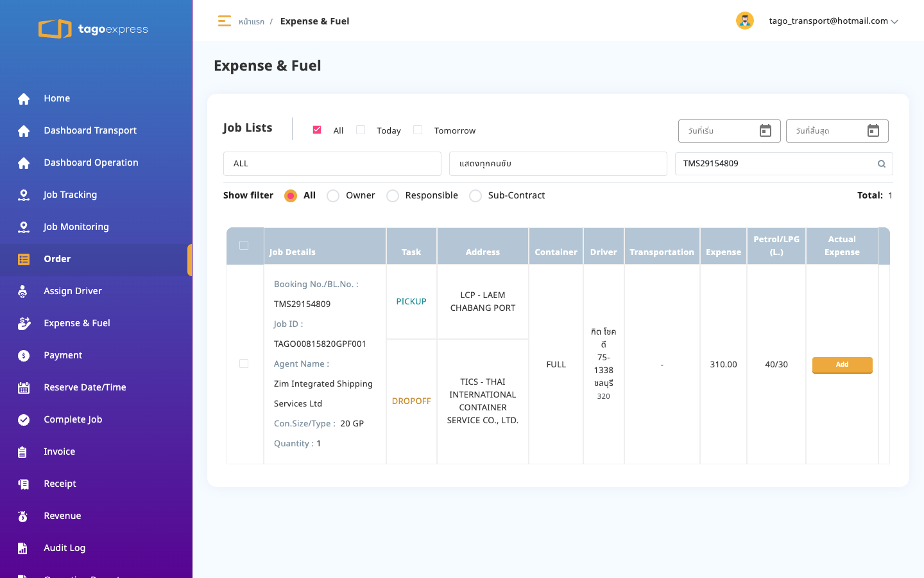Click the Payment dollar icon
924x578 pixels.
point(24,356)
